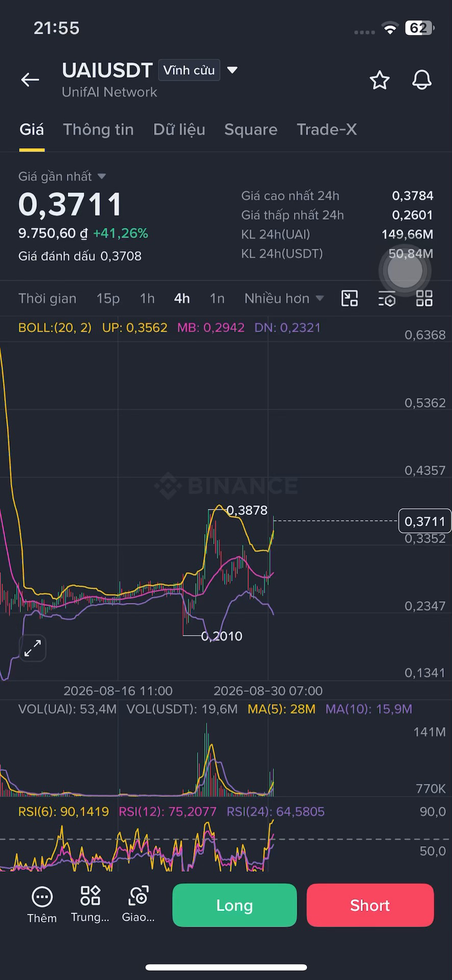Screen dimensions: 452x980
Task: Open the chart layout grid icon
Action: pyautogui.click(x=424, y=298)
